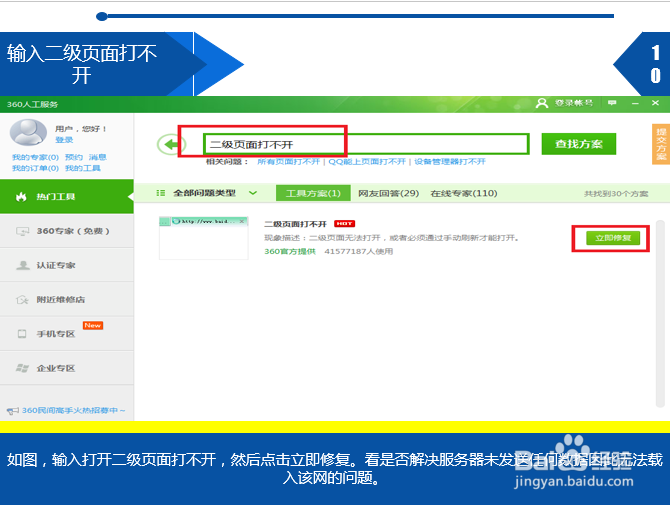Click the Windows flag icon beside 企业专区
The image size is (670, 505).
coord(22,368)
